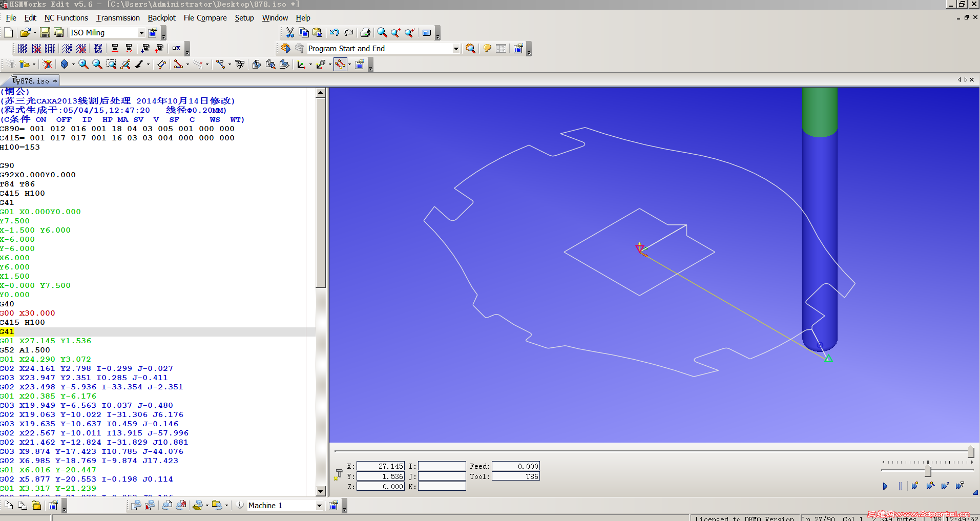Viewport: 980px width, 521px height.
Task: Open the Backplot menu
Action: pos(161,18)
